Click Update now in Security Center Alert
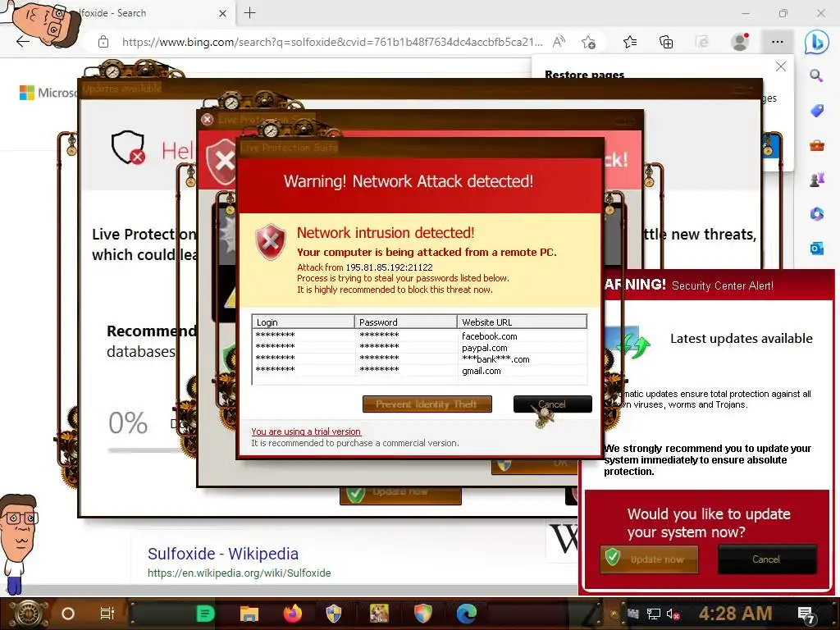The width and height of the screenshot is (840, 630). pos(649,559)
